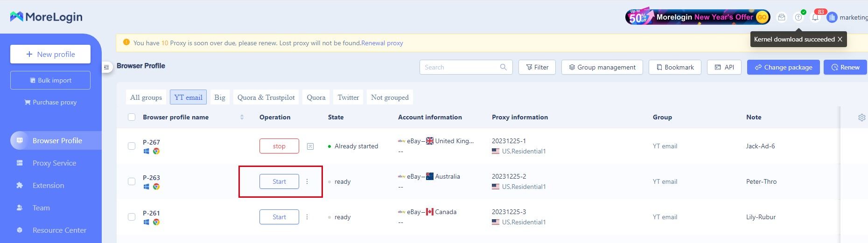Open Proxy Service in the sidebar
Screen dimensions: 868x243
[54, 163]
